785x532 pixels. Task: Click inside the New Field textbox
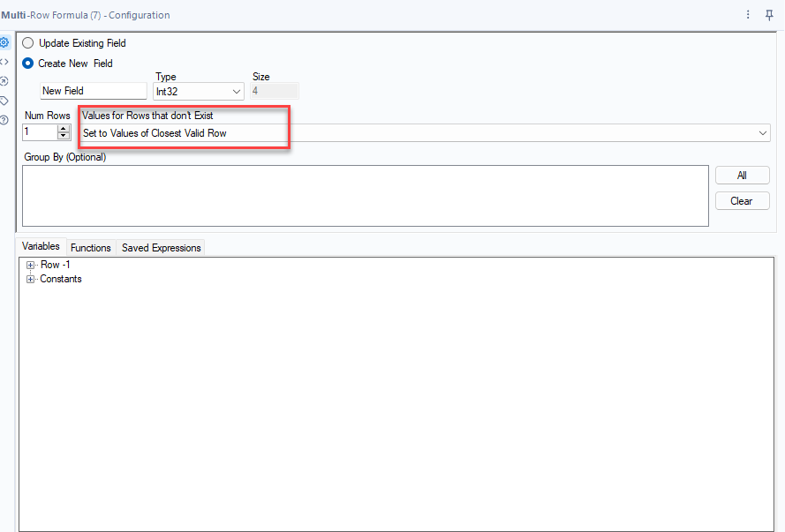[93, 90]
